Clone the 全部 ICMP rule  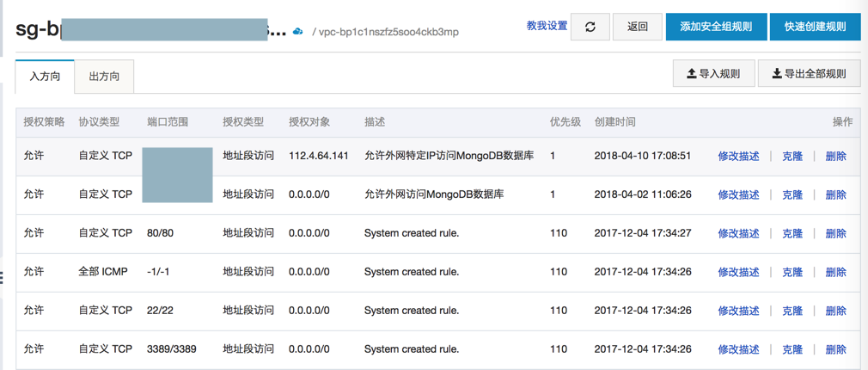792,273
